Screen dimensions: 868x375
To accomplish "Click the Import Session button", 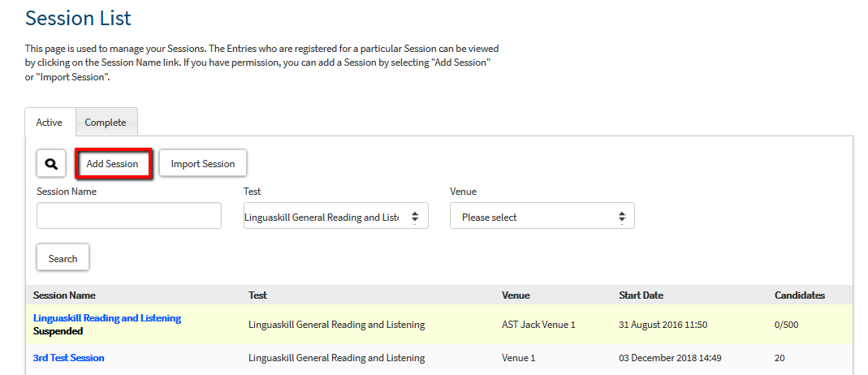I will coord(203,164).
